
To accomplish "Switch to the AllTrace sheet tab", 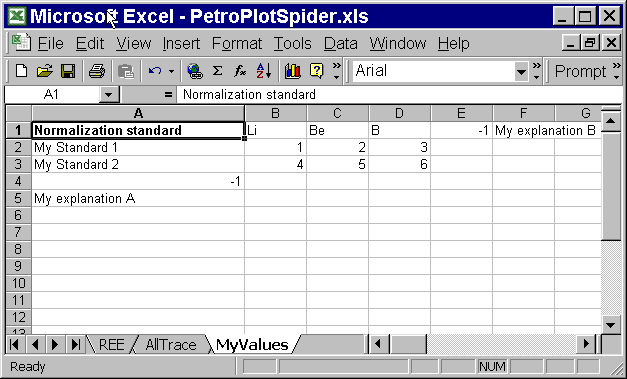I will pyautogui.click(x=171, y=345).
